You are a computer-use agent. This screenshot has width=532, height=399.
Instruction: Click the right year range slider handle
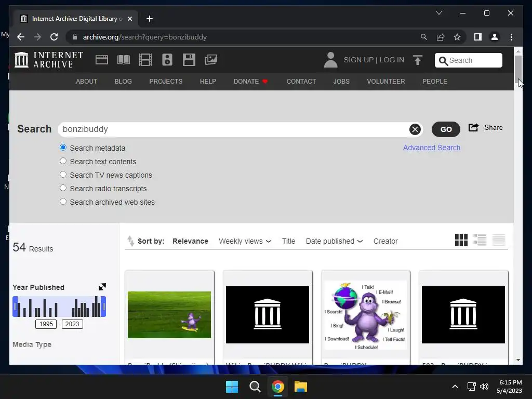coord(103,307)
